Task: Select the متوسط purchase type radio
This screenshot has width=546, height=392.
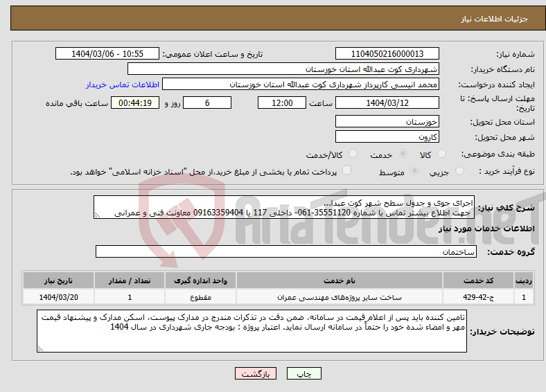Action: (414, 171)
